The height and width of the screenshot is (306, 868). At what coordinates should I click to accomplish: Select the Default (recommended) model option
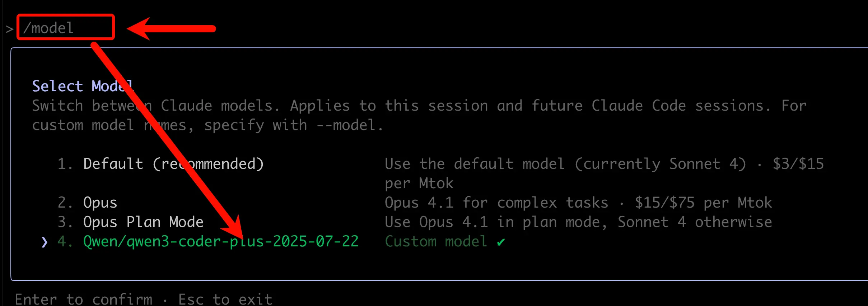173,164
